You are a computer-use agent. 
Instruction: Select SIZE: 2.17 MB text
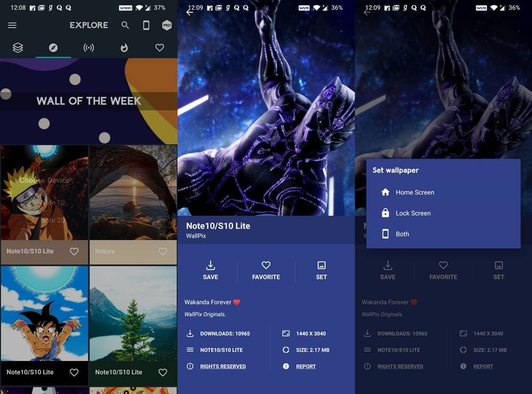pyautogui.click(x=312, y=350)
